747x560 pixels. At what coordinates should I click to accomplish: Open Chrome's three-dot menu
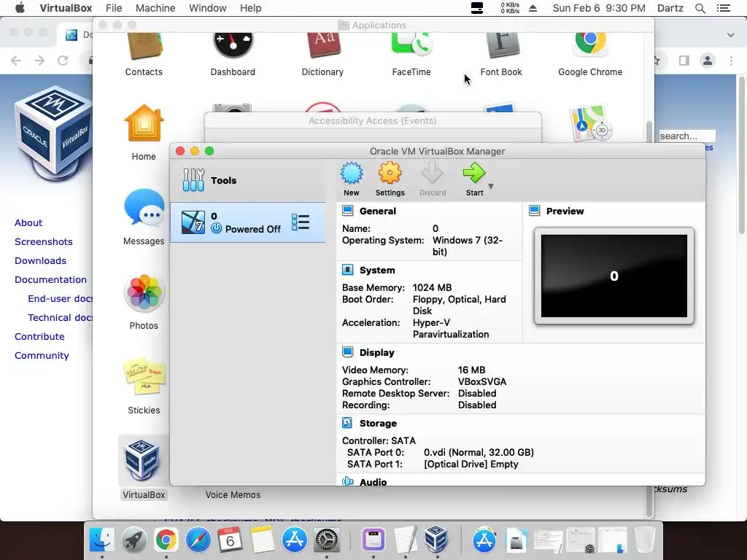point(731,61)
